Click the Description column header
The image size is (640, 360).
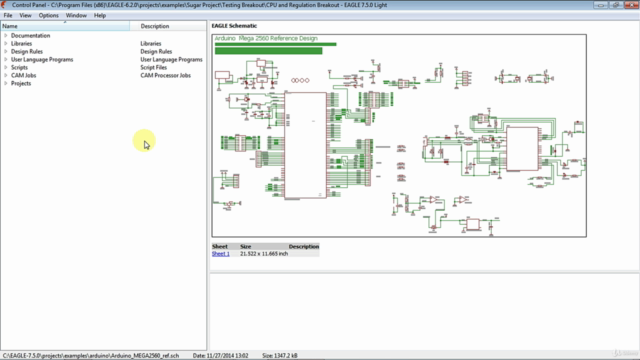click(x=168, y=26)
